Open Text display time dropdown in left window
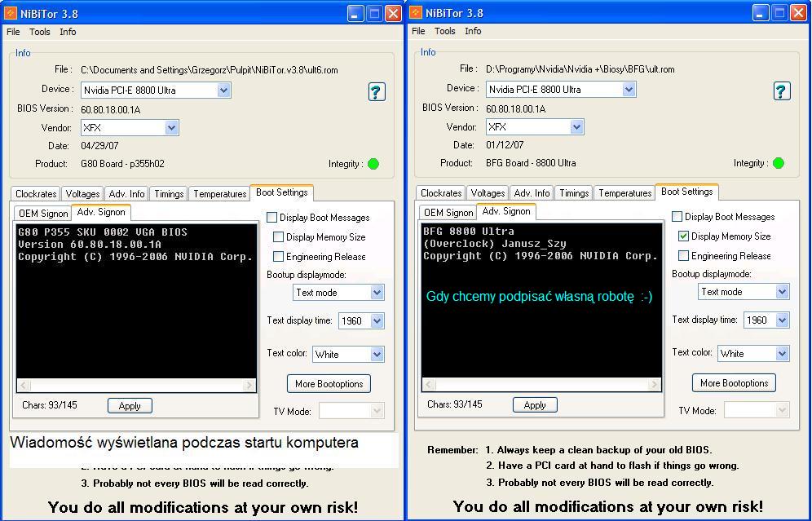 (x=377, y=321)
